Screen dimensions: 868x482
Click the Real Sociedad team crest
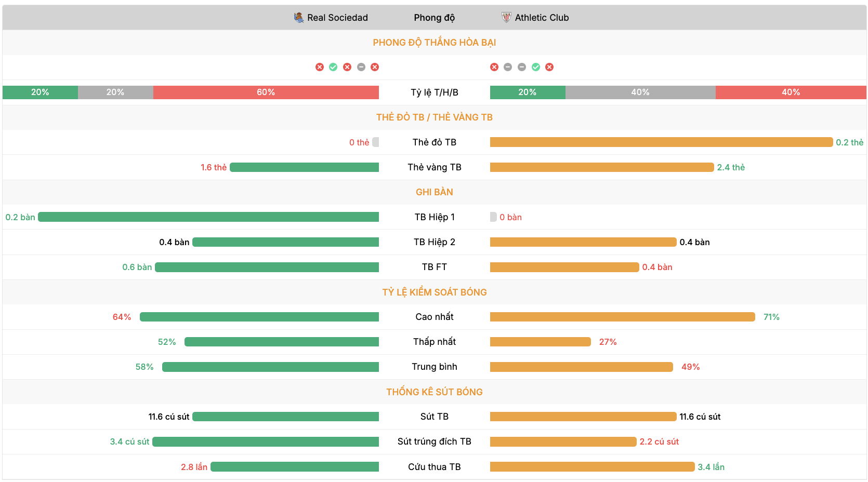pyautogui.click(x=298, y=18)
